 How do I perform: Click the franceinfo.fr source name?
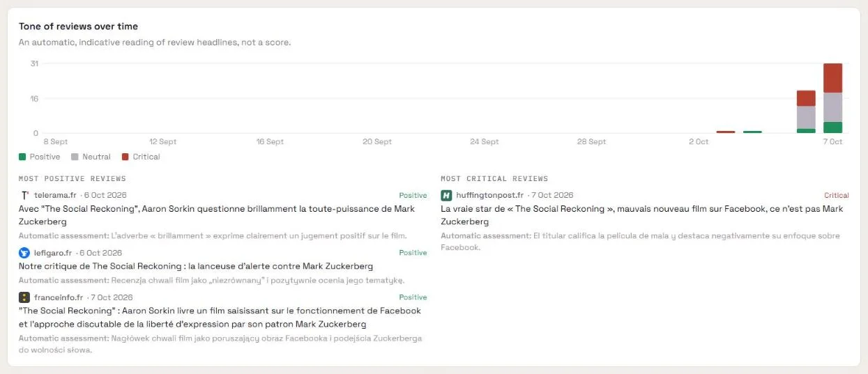click(x=59, y=297)
